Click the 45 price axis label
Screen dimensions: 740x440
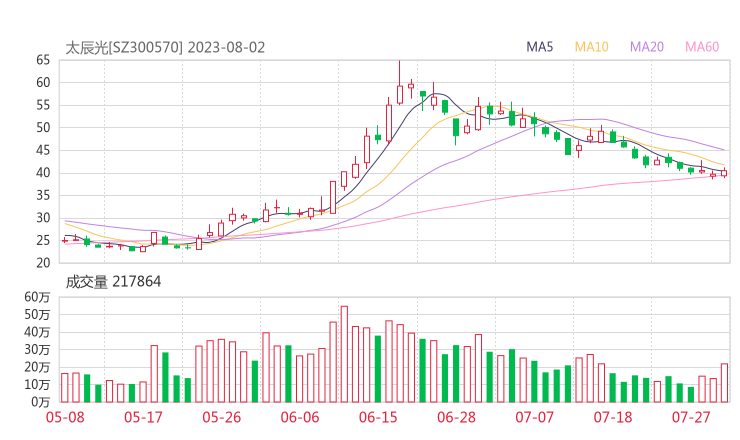43,150
